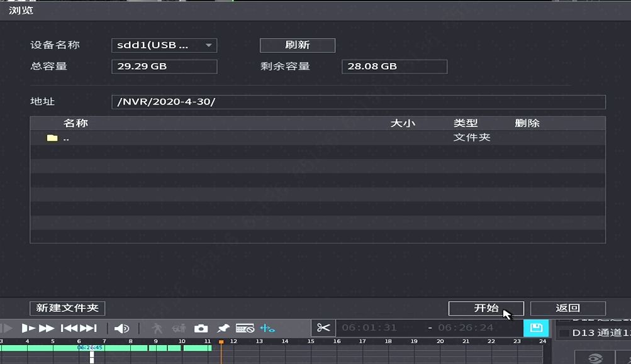Tick the D13 channel checkbox
The height and width of the screenshot is (364, 631).
click(564, 333)
